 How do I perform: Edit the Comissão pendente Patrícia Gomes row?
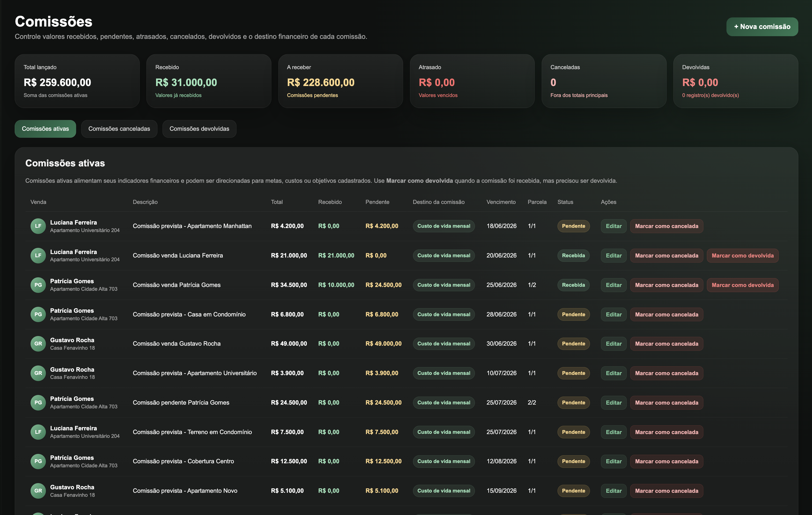(x=613, y=402)
